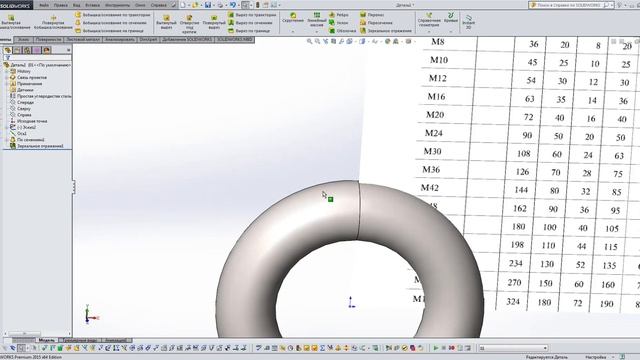Image resolution: width=640 pixels, height=360 pixels.
Task: Open Reference Geometry (Справочная геометрия) tool
Action: 429,20
